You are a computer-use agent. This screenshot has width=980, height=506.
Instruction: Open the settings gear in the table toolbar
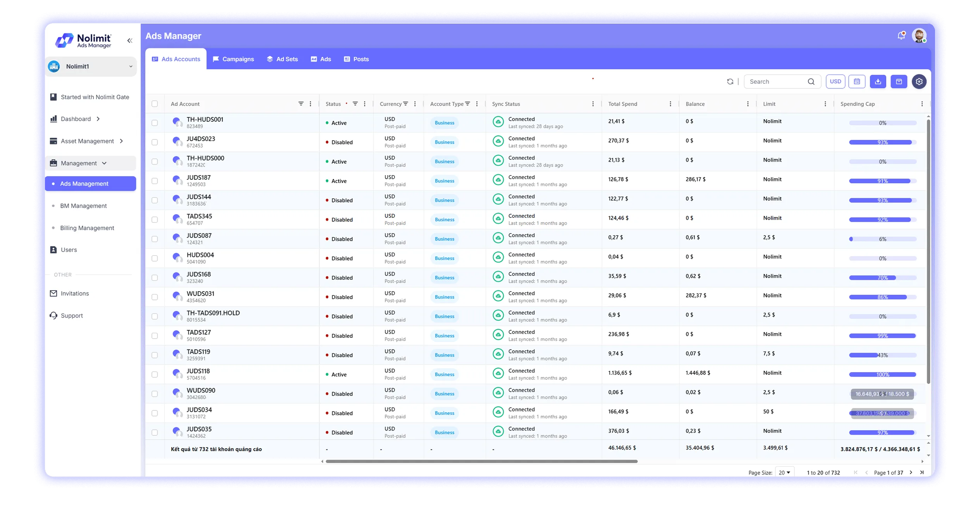(919, 81)
